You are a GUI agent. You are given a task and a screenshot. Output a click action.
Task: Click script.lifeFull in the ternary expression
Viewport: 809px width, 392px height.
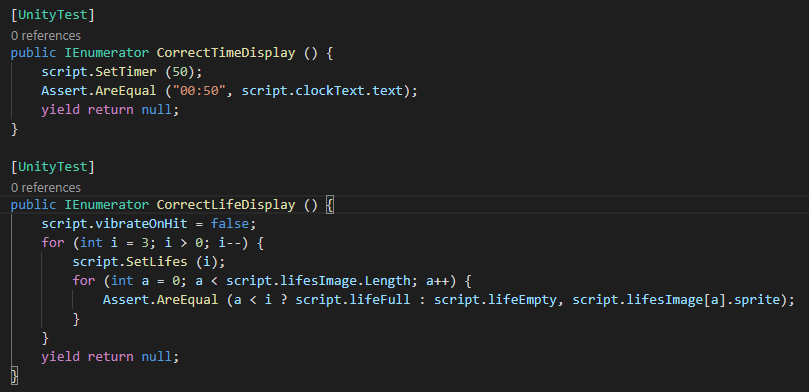coord(353,300)
